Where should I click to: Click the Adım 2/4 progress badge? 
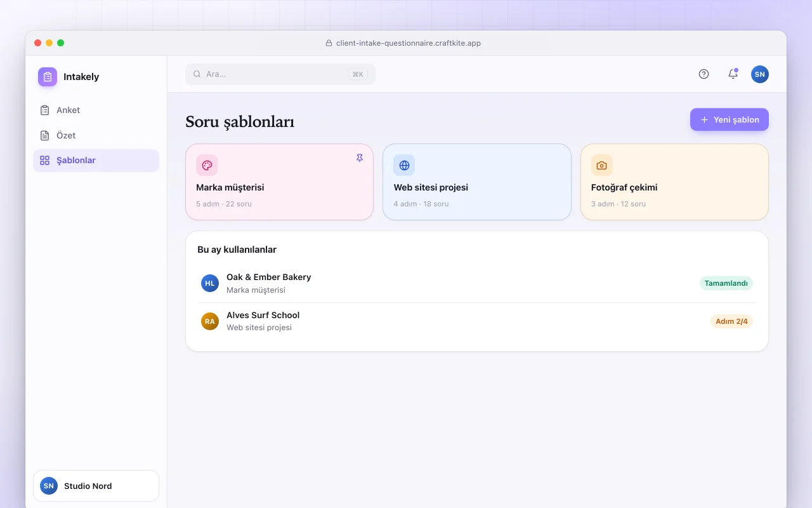click(731, 321)
